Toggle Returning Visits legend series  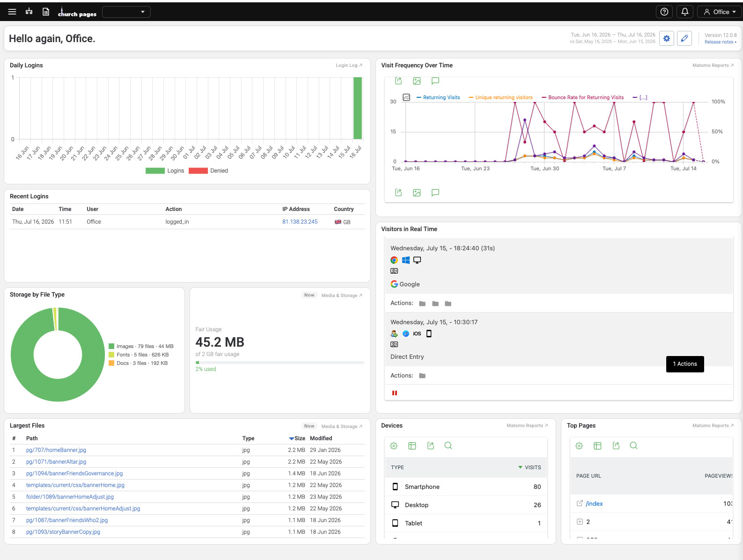point(438,97)
